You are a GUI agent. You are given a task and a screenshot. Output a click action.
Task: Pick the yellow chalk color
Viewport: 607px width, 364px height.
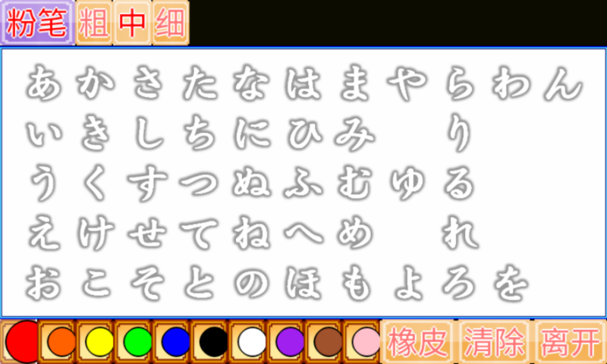click(x=99, y=342)
